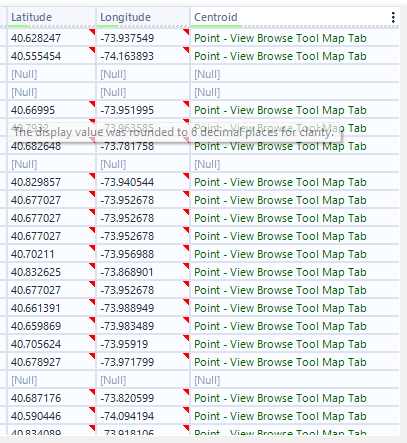Click red flag on latitude 40.661391
The width and height of the screenshot is (407, 443).
pyautogui.click(x=92, y=302)
